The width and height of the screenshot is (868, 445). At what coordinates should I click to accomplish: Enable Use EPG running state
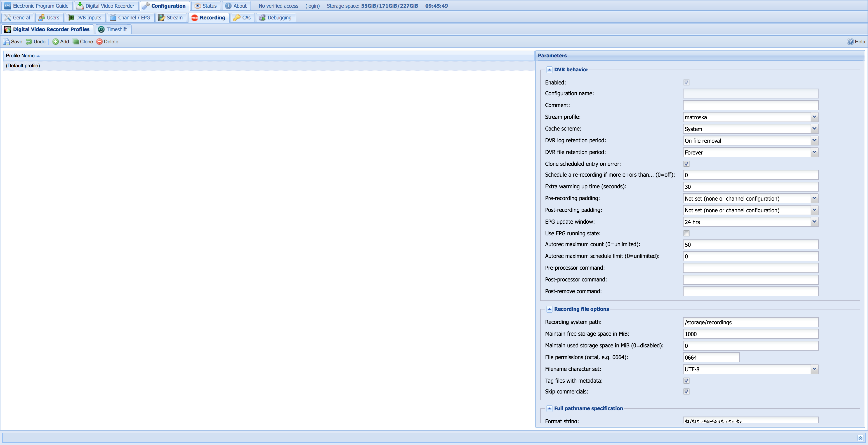click(x=686, y=234)
